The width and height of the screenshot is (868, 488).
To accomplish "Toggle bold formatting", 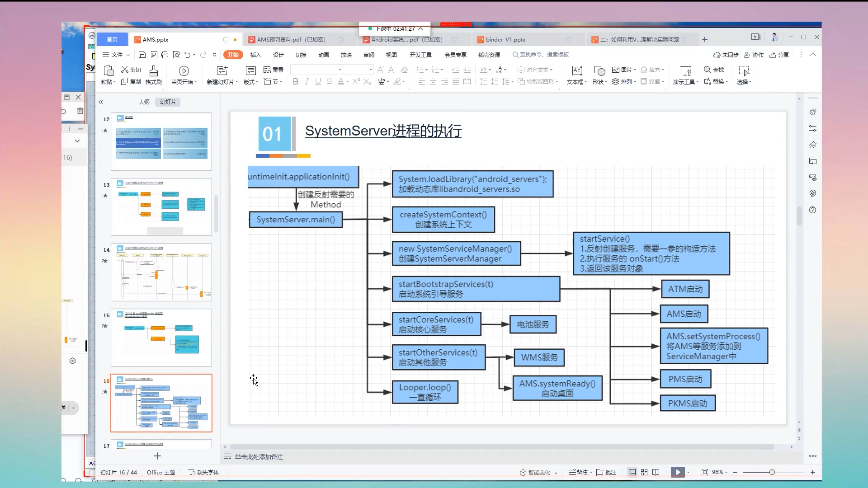I will [x=296, y=82].
